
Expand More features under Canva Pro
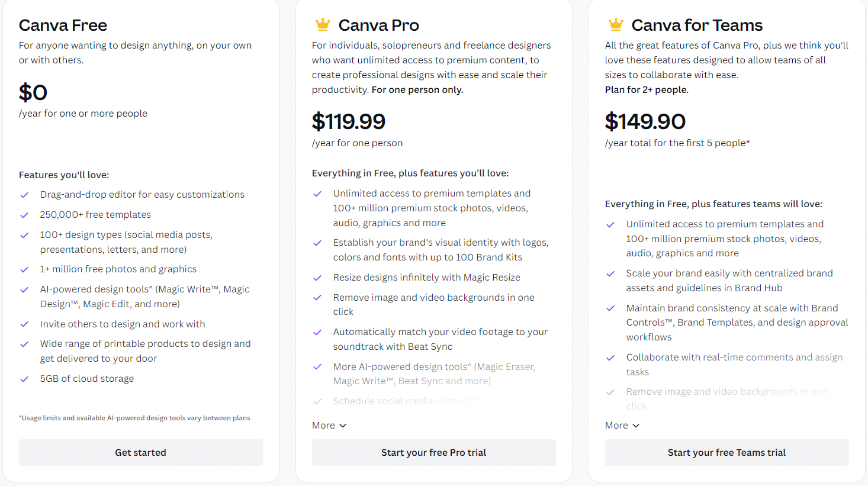(x=329, y=426)
